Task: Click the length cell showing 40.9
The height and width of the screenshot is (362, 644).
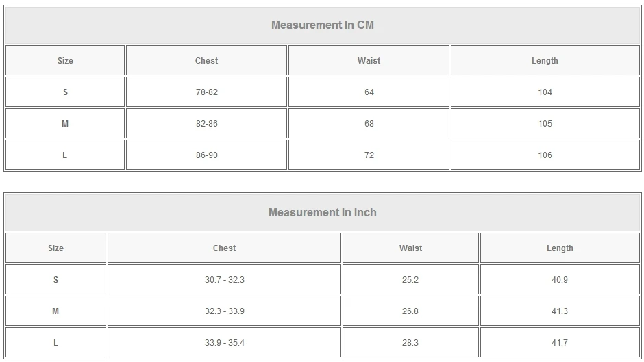Action: (x=560, y=280)
